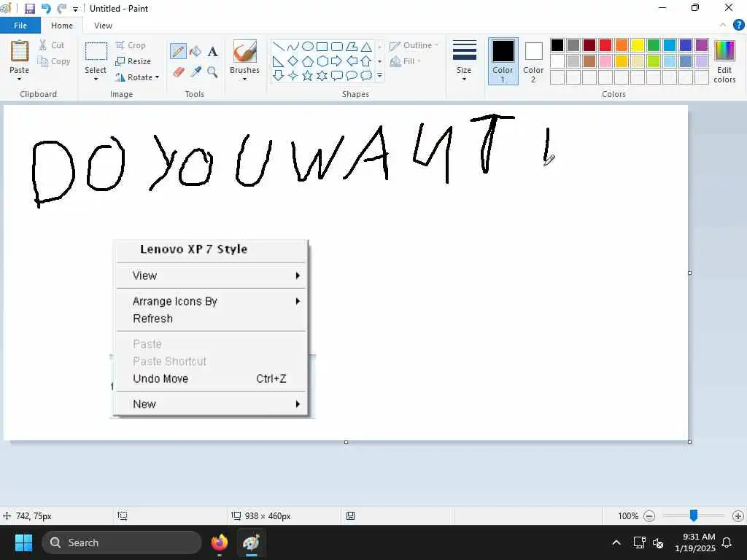The width and height of the screenshot is (747, 560).
Task: Choose the Four-point star shape
Action: click(x=293, y=75)
